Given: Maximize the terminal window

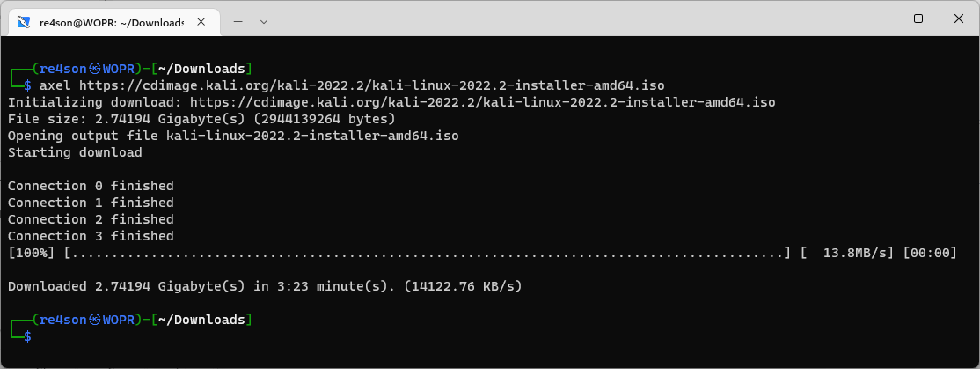Looking at the screenshot, I should tap(918, 18).
